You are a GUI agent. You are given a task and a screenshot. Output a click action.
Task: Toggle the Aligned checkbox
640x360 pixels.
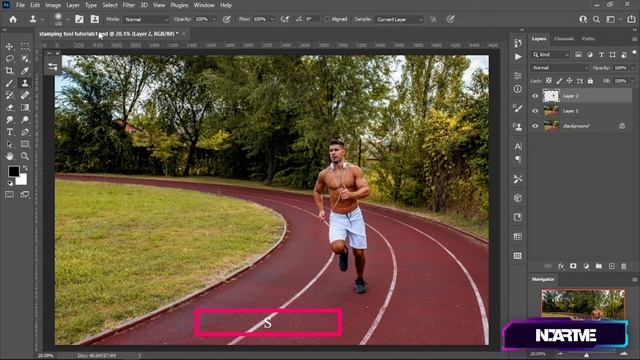(x=327, y=19)
